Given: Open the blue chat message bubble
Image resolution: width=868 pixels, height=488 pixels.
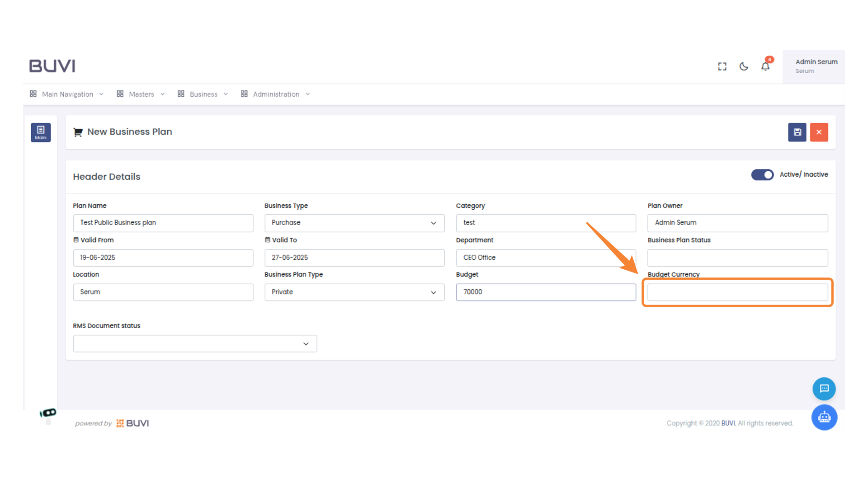Looking at the screenshot, I should [x=824, y=389].
